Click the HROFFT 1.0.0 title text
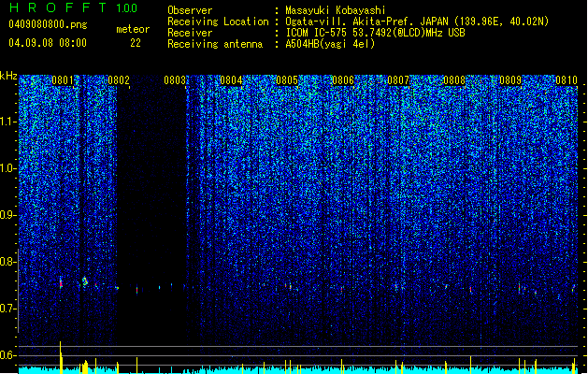This screenshot has width=588, height=374. click(74, 7)
